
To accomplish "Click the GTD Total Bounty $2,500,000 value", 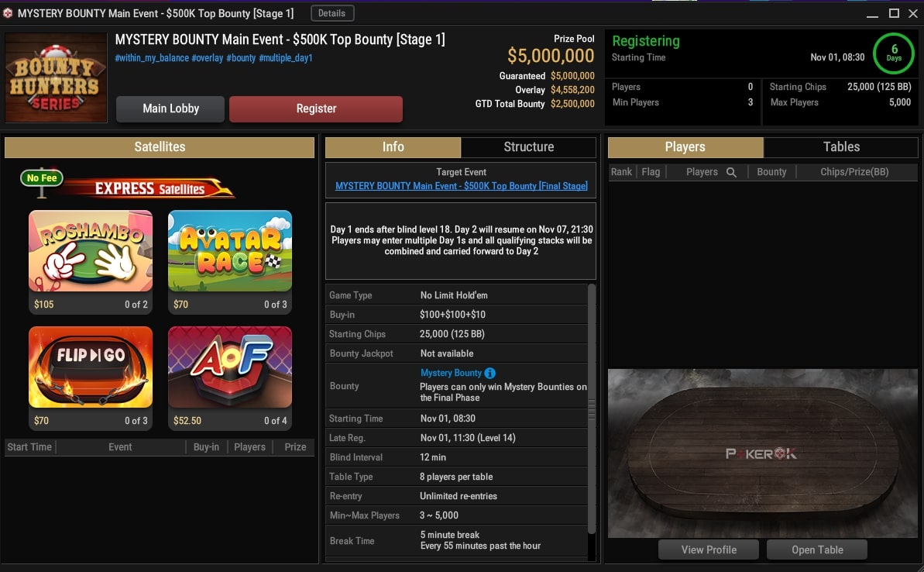I will [x=572, y=104].
